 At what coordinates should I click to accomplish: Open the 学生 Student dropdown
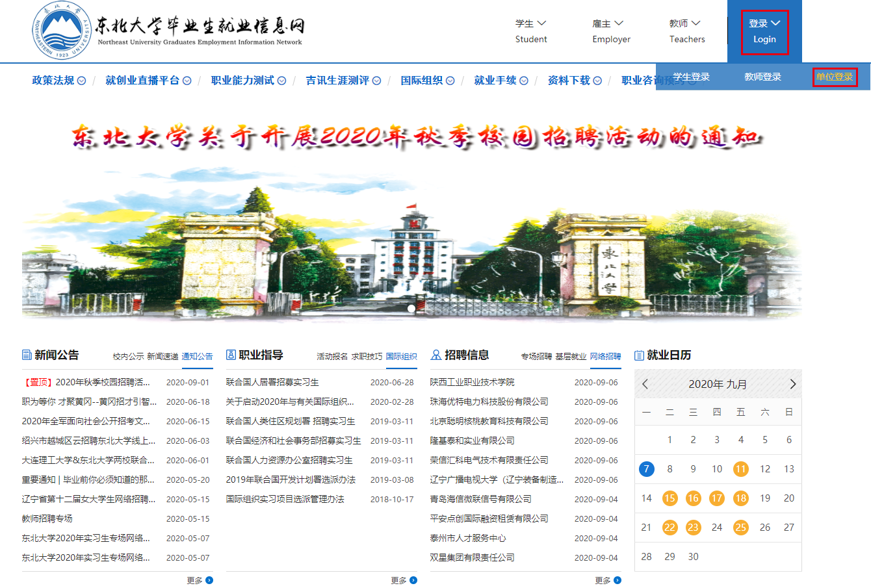point(531,31)
